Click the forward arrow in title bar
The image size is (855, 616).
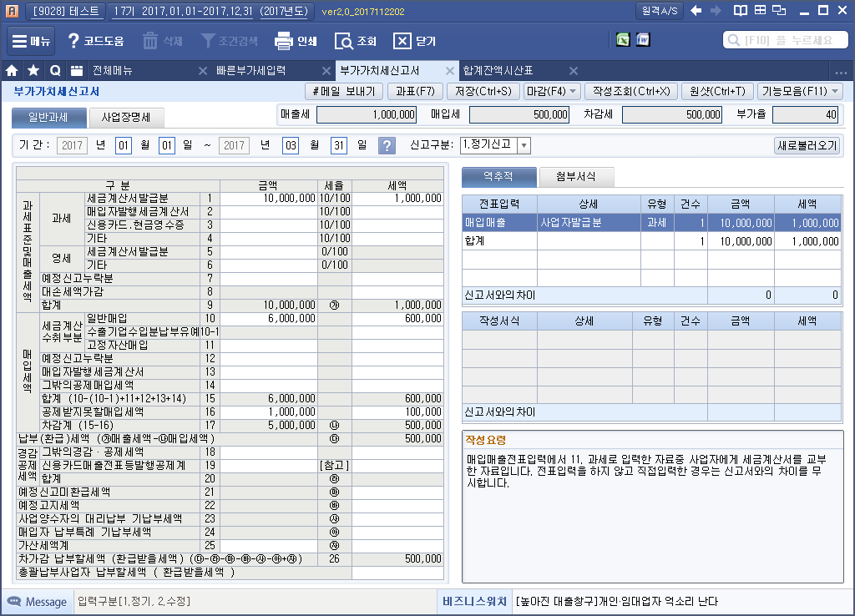point(716,10)
